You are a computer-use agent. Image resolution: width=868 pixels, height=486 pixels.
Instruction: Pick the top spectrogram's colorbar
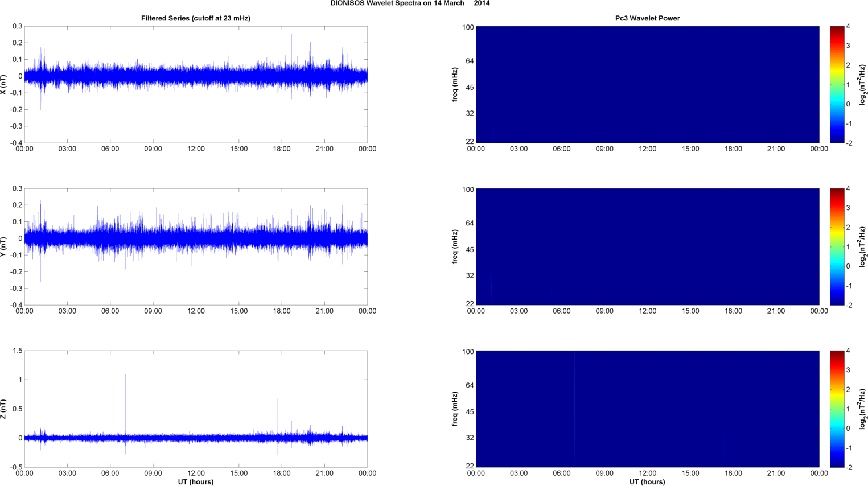[x=837, y=84]
